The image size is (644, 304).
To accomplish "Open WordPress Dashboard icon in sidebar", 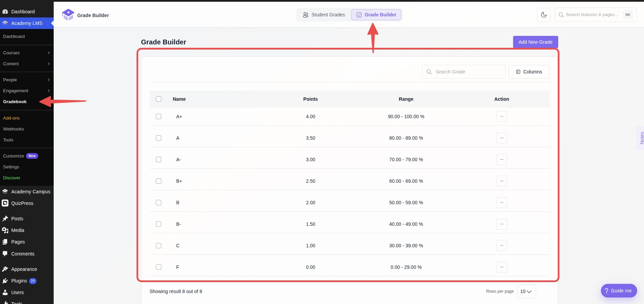I will 5,12.
